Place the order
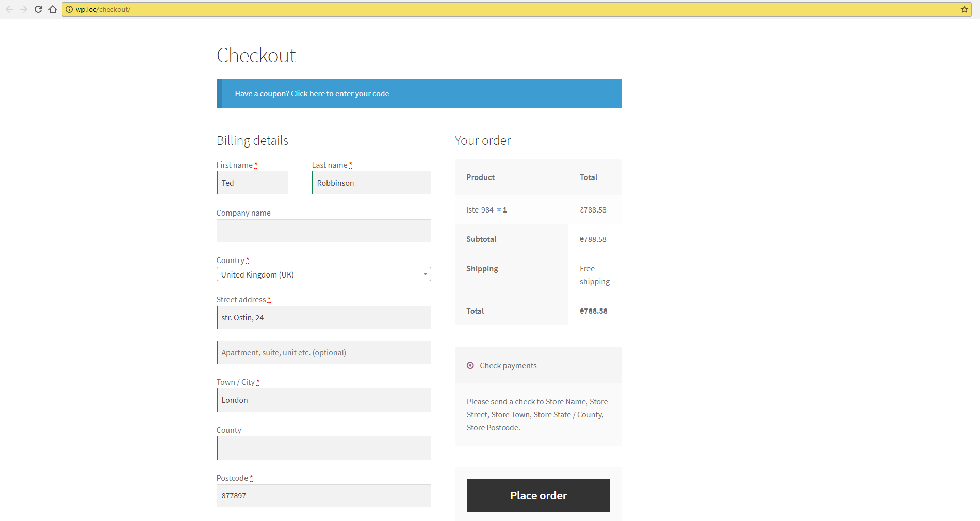980x521 pixels. click(538, 495)
